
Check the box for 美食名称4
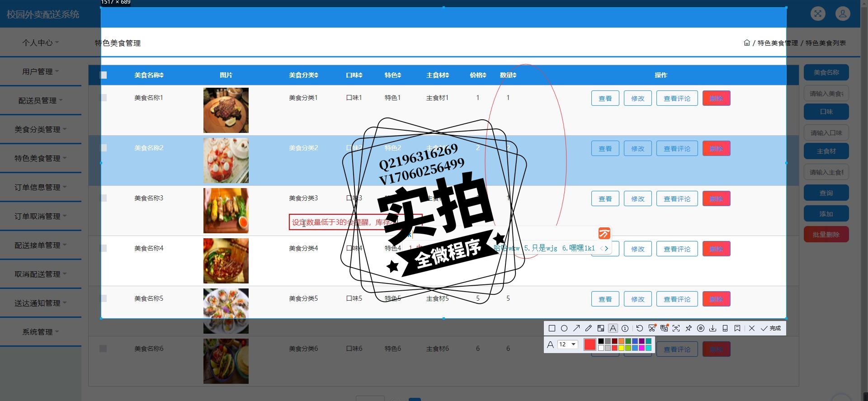point(104,248)
